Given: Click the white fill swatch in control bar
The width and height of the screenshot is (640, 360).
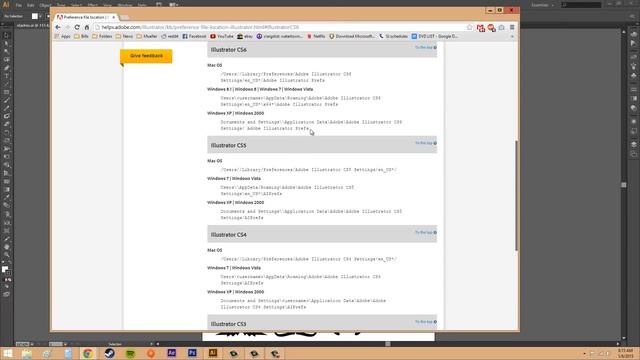Looking at the screenshot, I should pos(35,16).
